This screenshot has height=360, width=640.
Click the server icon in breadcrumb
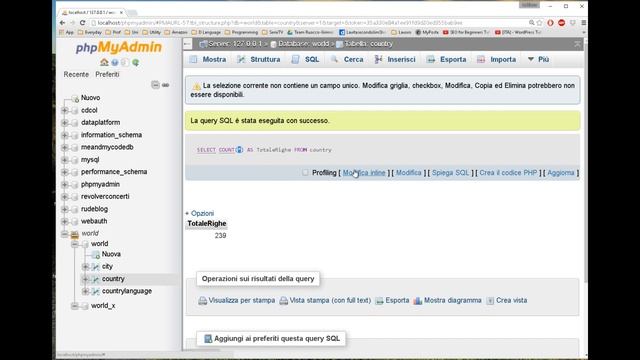tap(203, 44)
